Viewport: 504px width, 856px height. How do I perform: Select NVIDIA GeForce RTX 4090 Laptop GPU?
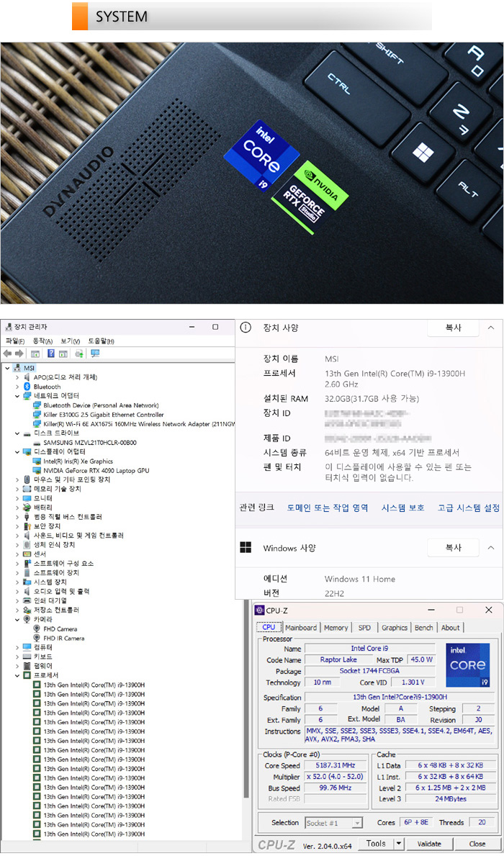tap(91, 471)
